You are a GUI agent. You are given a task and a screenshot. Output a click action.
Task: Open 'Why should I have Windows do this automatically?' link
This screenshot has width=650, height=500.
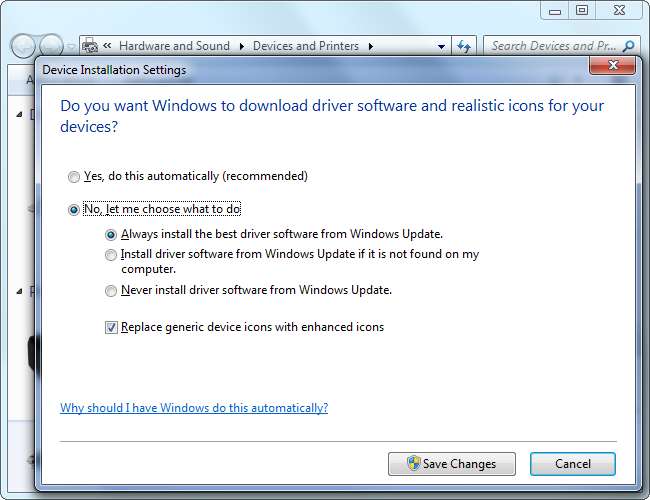194,408
